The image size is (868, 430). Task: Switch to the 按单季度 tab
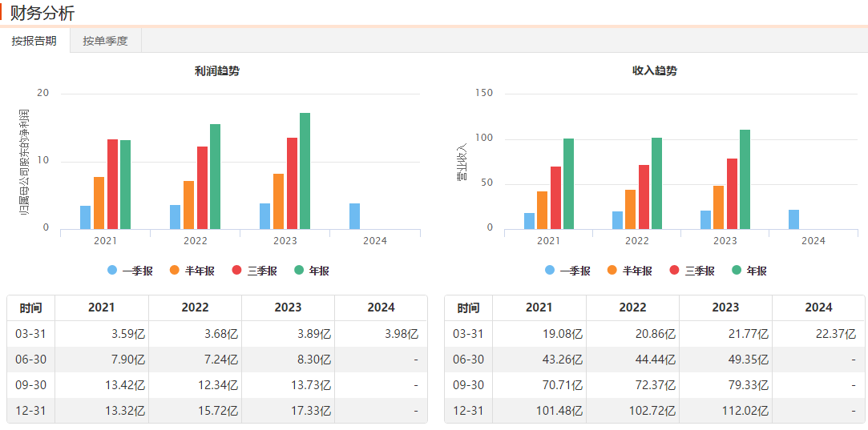[x=106, y=41]
